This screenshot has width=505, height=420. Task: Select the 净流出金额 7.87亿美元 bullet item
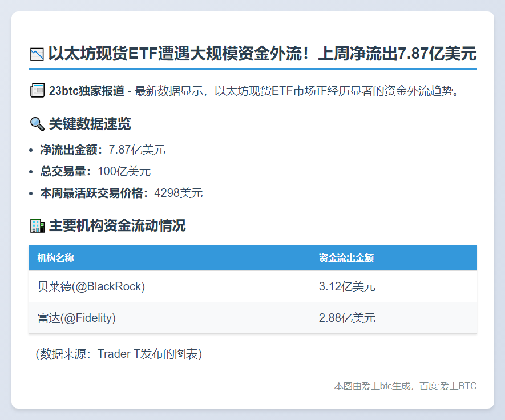103,150
